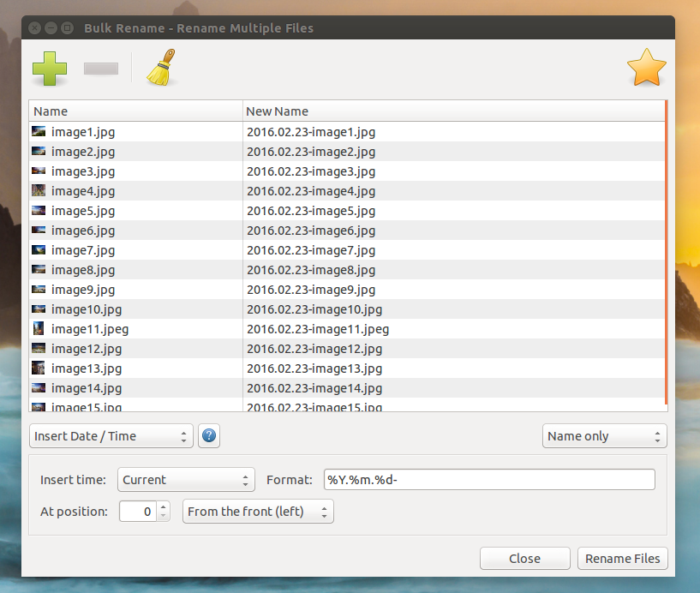Open the Insert Date / Time mode dropdown
The height and width of the screenshot is (593, 700).
111,435
